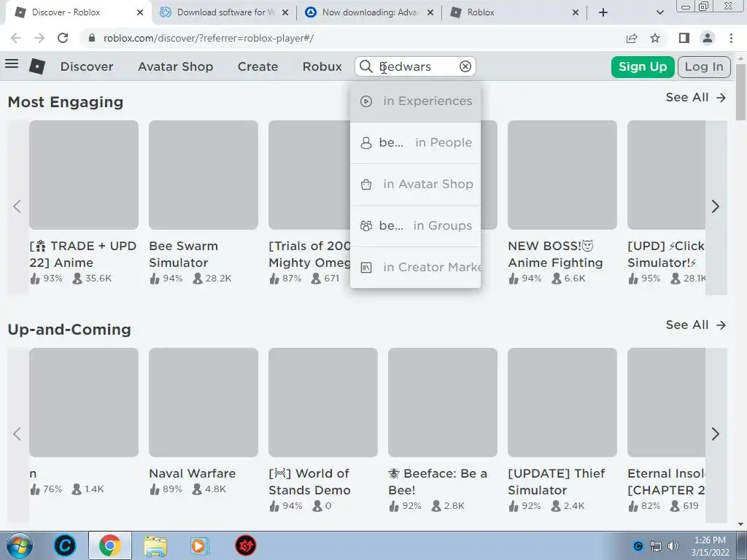Switch to the Download software tab
Viewport: 747px width, 560px height.
(x=225, y=12)
